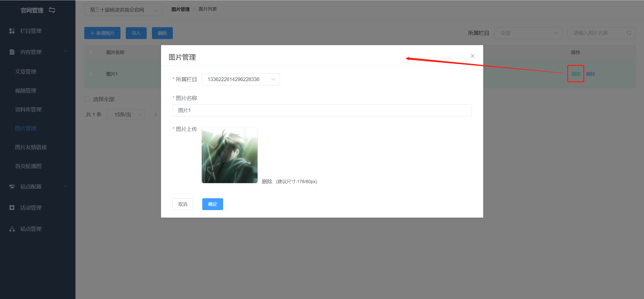644x299 pixels.
Task: Click the 栏目管理 grid icon
Action: pyautogui.click(x=12, y=31)
